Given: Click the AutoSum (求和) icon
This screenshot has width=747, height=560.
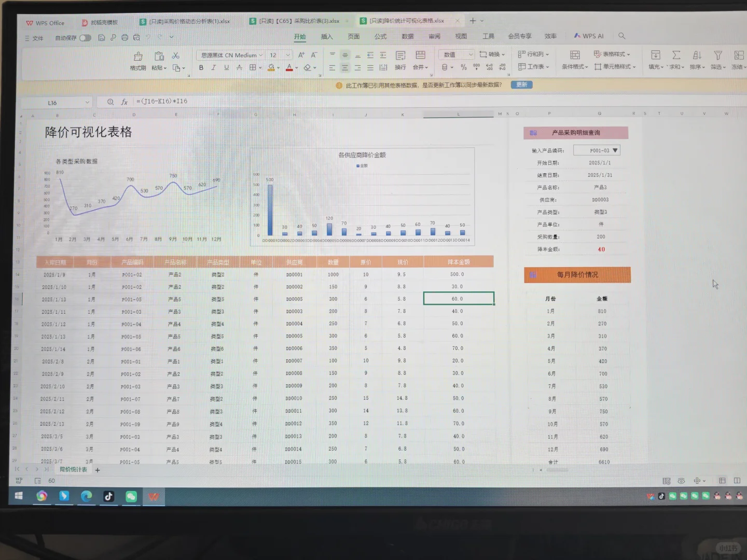Looking at the screenshot, I should 676,54.
